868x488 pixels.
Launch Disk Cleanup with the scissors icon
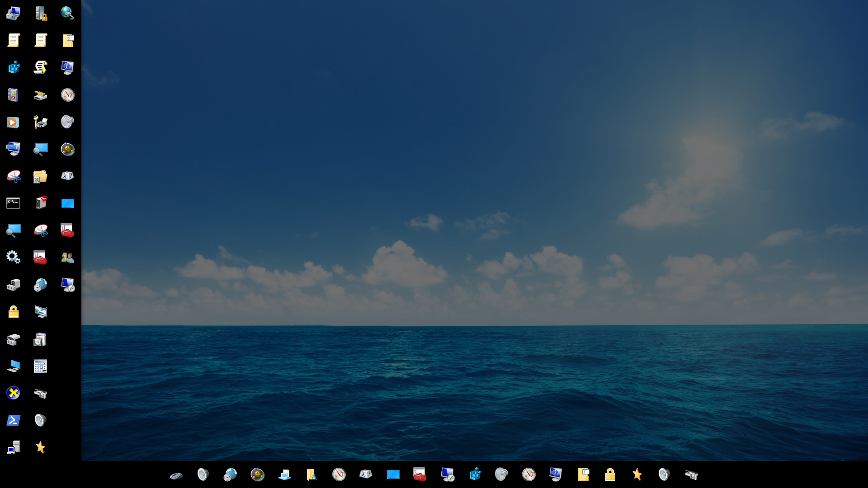pyautogui.click(x=14, y=176)
